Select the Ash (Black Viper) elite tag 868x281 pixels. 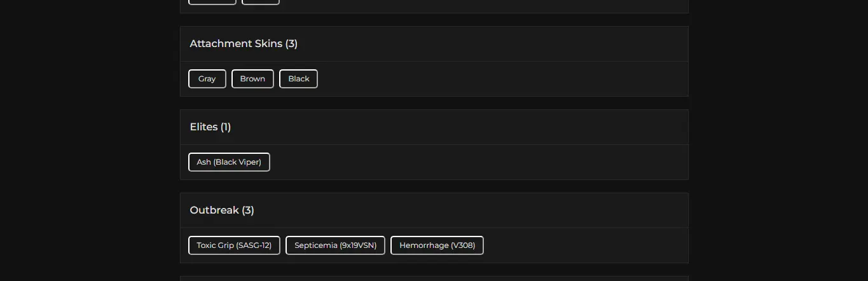coord(229,162)
